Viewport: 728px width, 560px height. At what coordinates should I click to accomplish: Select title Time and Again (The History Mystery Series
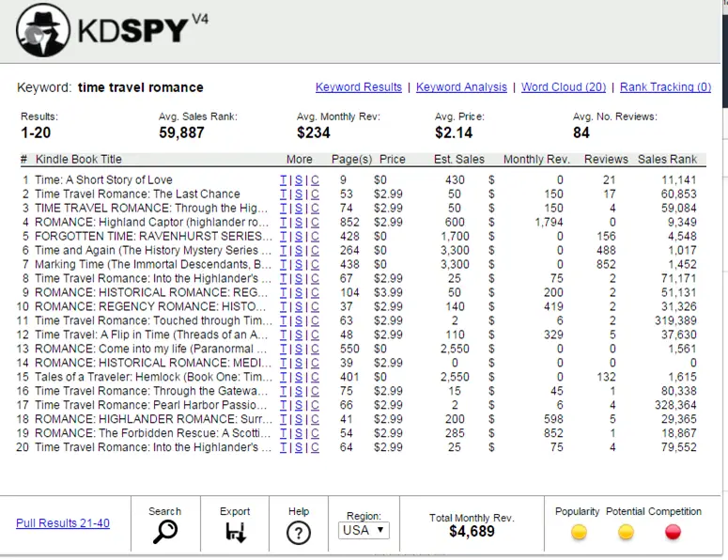tap(153, 250)
